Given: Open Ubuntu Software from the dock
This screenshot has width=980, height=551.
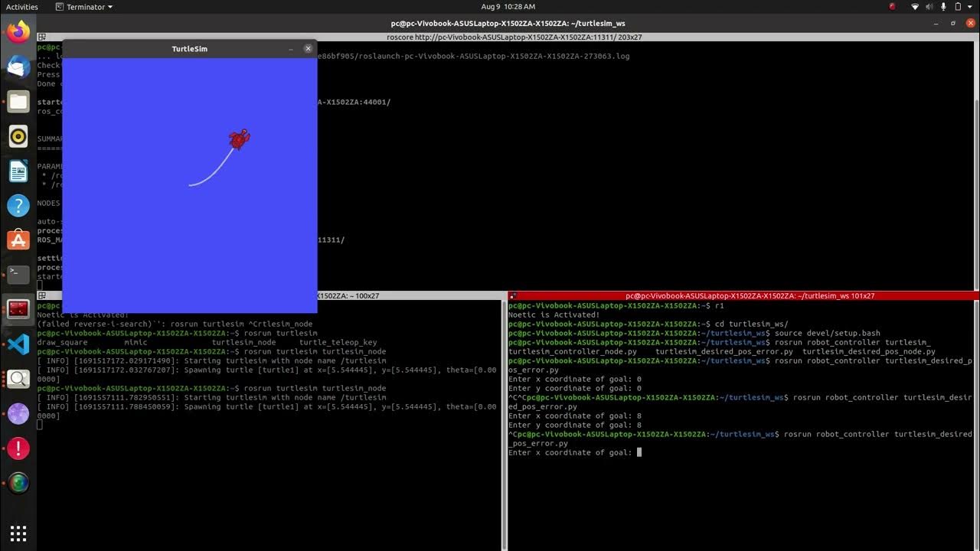Looking at the screenshot, I should click(x=18, y=240).
